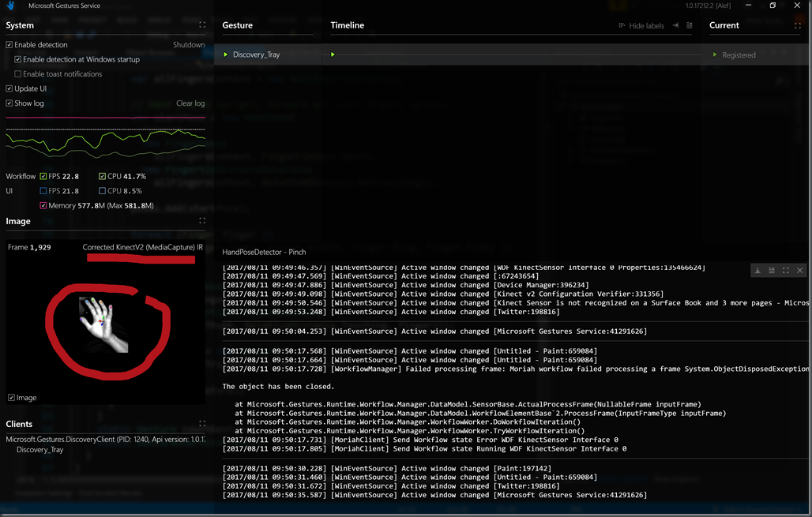This screenshot has height=517, width=812.
Task: Click the green play marker on the timeline
Action: [x=333, y=54]
